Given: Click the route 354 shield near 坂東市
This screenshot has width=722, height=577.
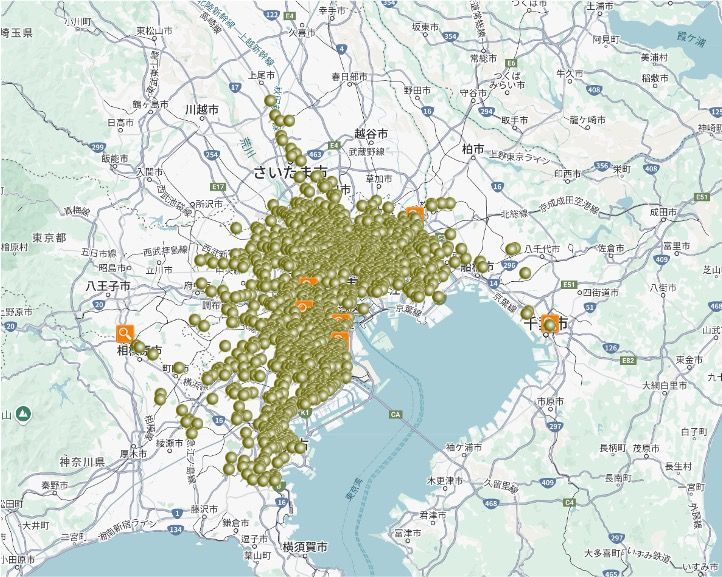Looking at the screenshot, I should click(451, 36).
